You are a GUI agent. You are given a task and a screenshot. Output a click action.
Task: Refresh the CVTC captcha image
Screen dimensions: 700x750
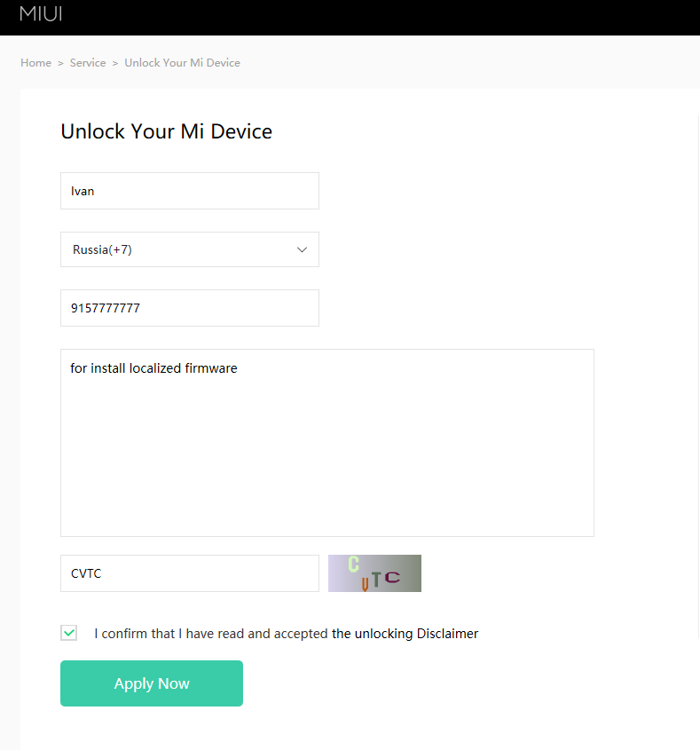coord(374,573)
